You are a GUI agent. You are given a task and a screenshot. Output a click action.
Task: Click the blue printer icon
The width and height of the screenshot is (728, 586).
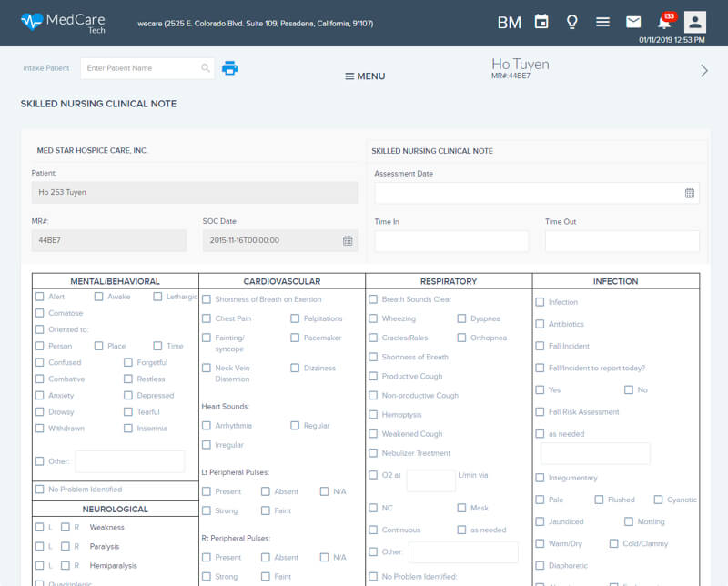(230, 68)
